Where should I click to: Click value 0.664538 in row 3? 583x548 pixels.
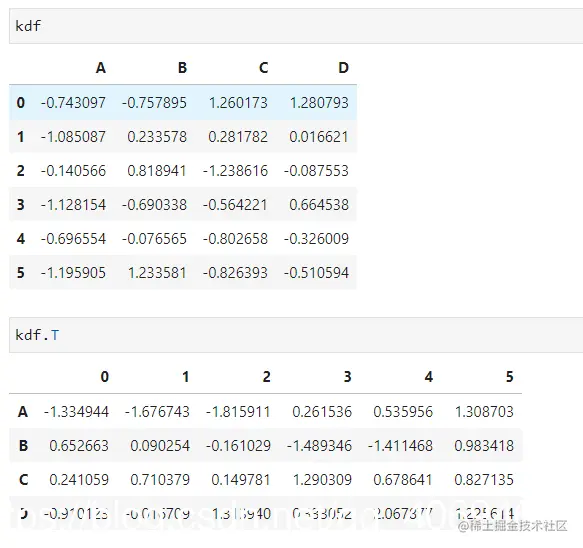pos(319,204)
